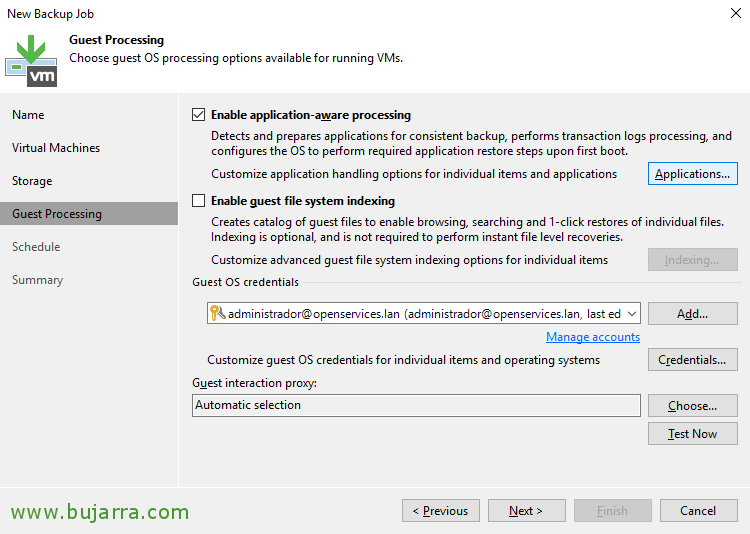Select the administrador@openservices.lan credentials combo box
750x534 pixels.
424,313
